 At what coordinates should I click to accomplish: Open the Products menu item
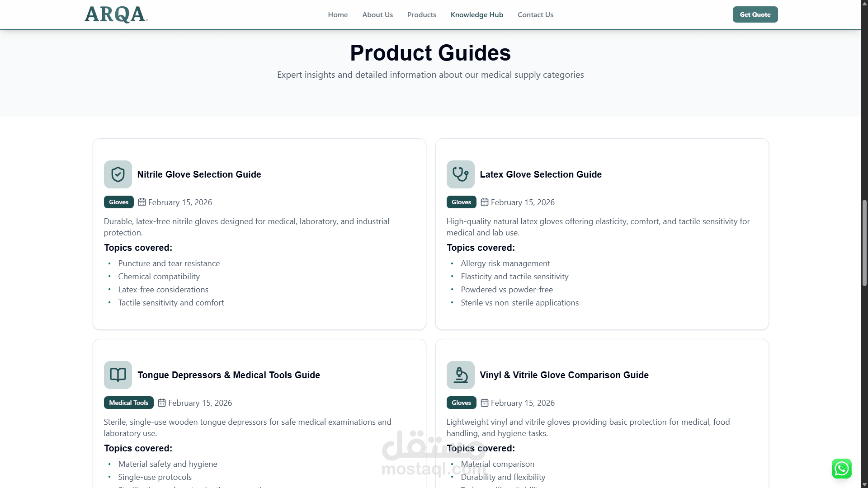tap(421, 14)
